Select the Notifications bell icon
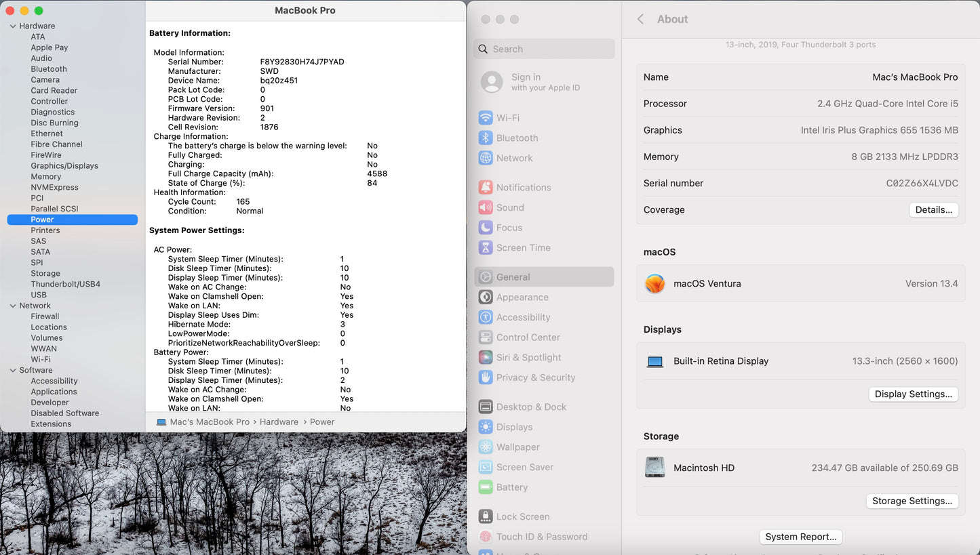Screen dimensions: 980x555 (x=486, y=188)
